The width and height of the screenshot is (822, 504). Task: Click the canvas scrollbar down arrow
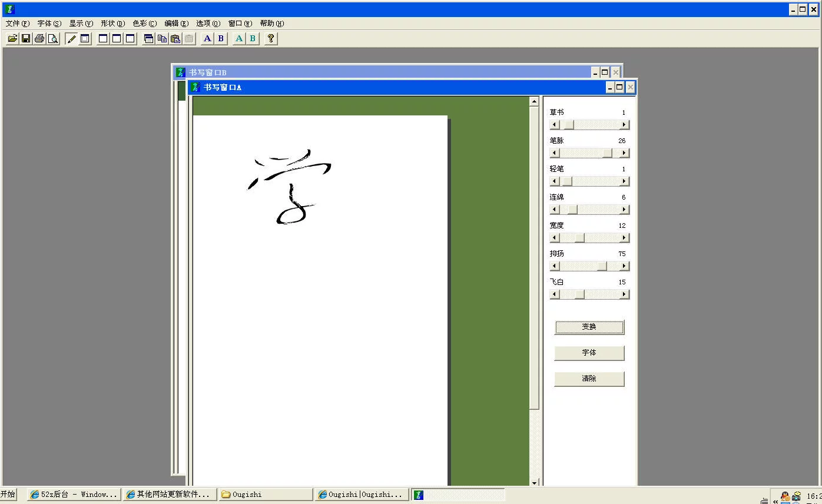(x=534, y=482)
